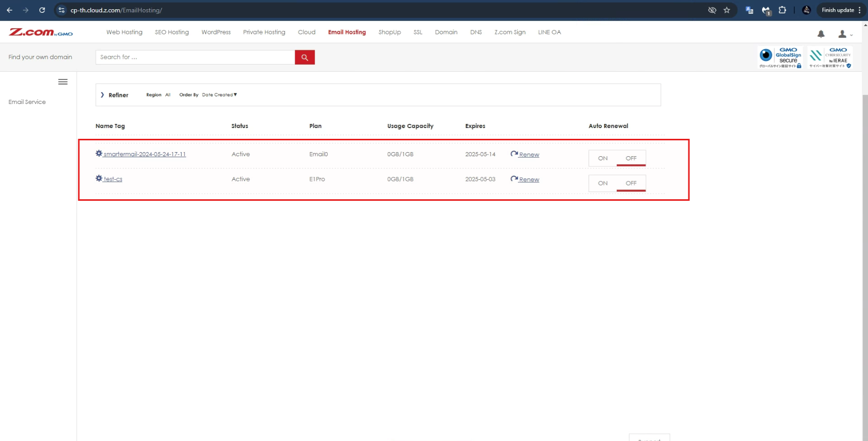
Task: View site information icon in address bar
Action: pyautogui.click(x=61, y=10)
